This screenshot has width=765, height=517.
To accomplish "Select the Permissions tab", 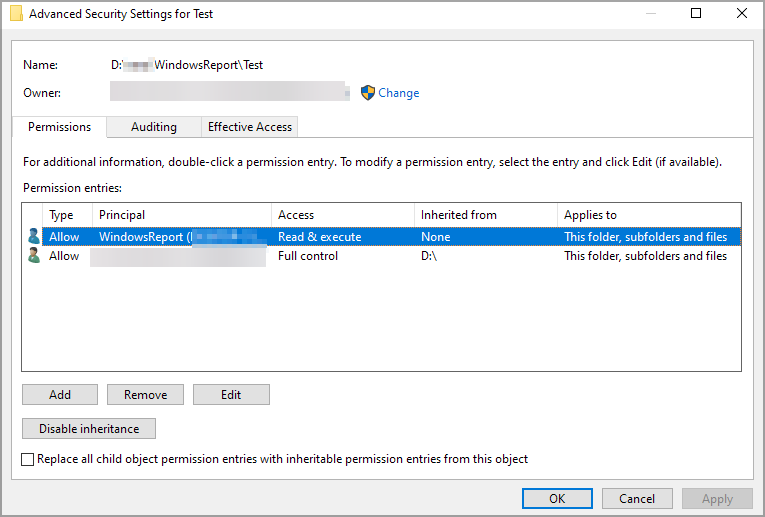I will click(x=60, y=127).
